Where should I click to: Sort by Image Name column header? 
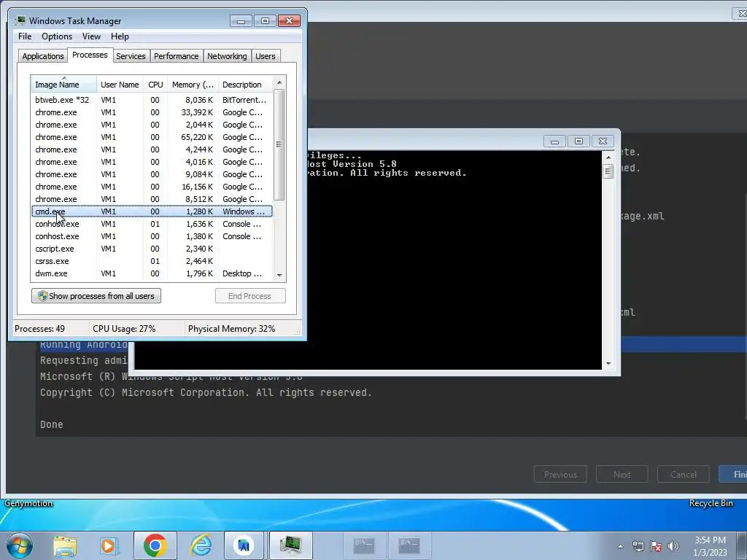[64, 85]
